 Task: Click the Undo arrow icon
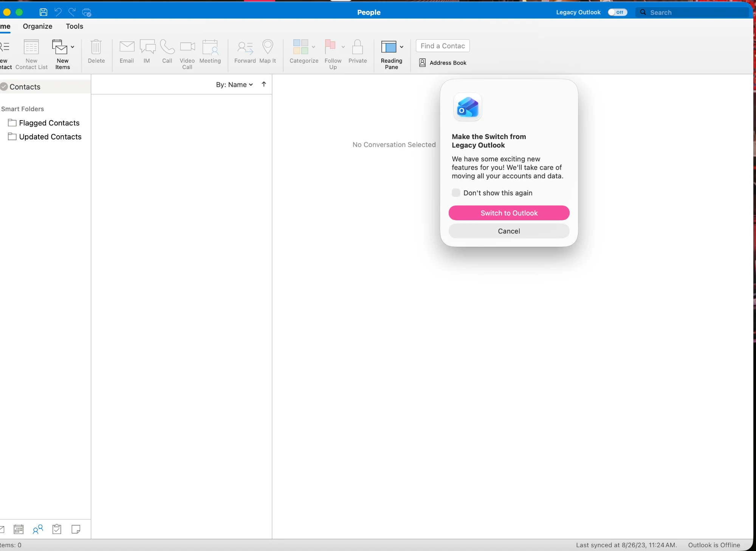pyautogui.click(x=58, y=12)
